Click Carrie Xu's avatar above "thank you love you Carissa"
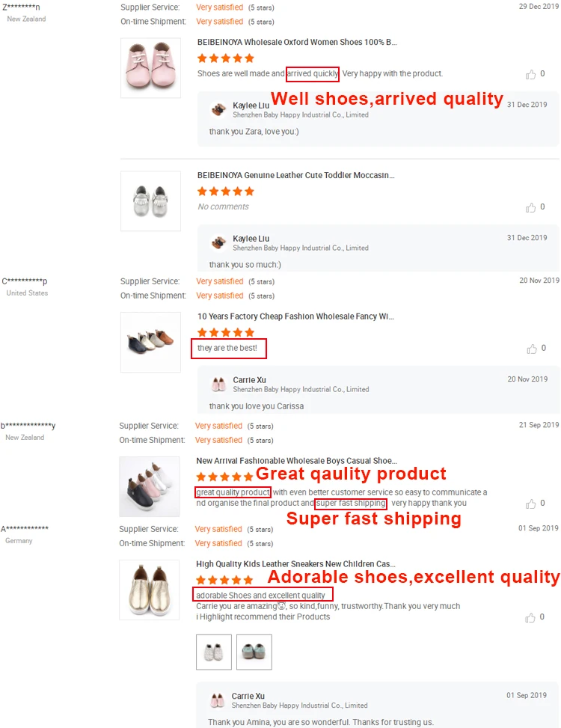The height and width of the screenshot is (728, 561). pos(219,384)
